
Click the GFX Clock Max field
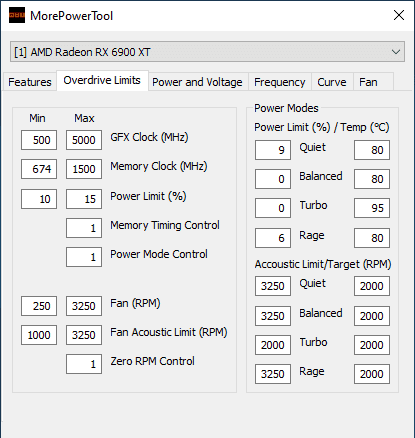tap(84, 140)
